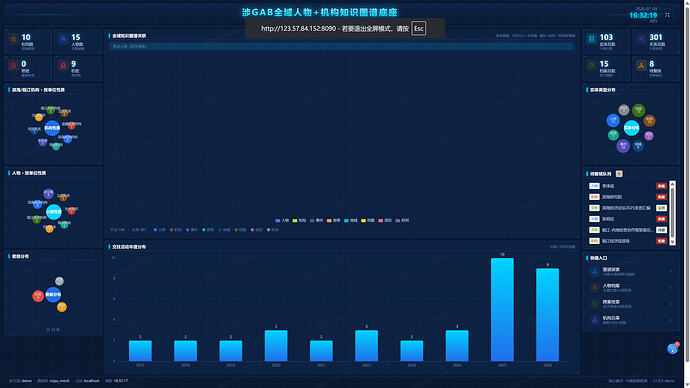
Task: Toggle the pink square legend entry
Action: (x=385, y=220)
